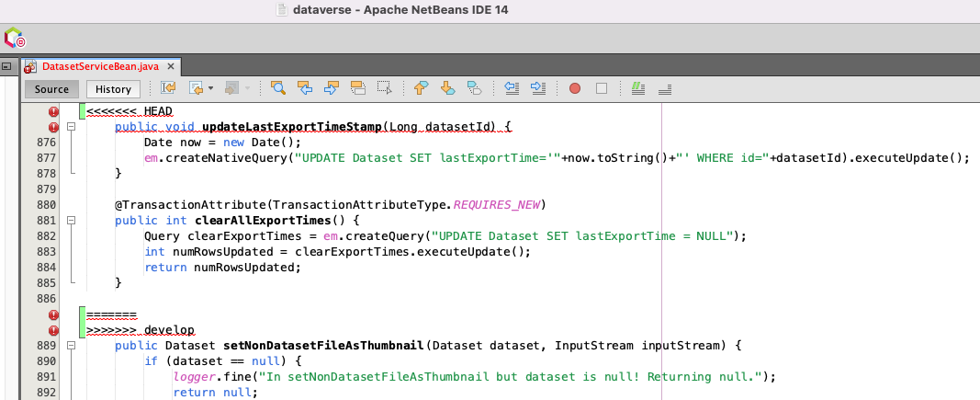Click the @TransactionAttribute annotation
The image size is (980, 400).
pos(191,205)
